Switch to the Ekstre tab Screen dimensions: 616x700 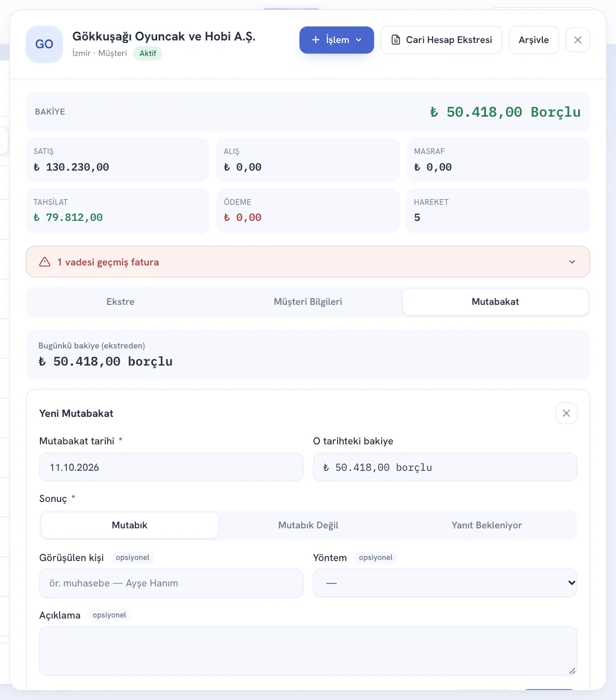pyautogui.click(x=120, y=302)
